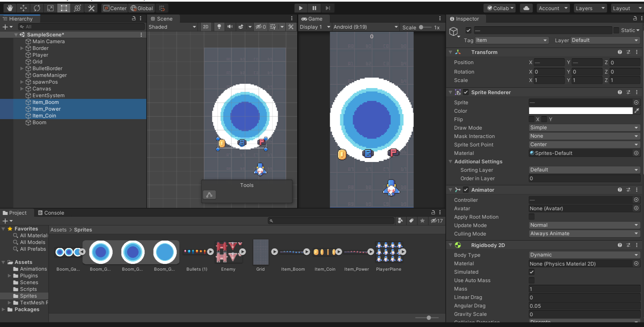Toggle Flip Y checkbox
This screenshot has width=644, height=327.
544,119
